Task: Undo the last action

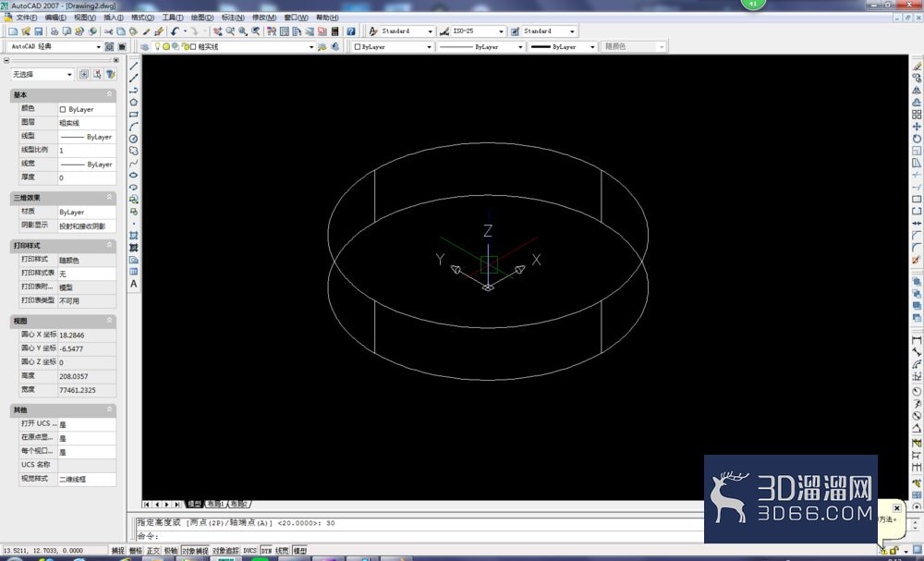Action: 175,31
